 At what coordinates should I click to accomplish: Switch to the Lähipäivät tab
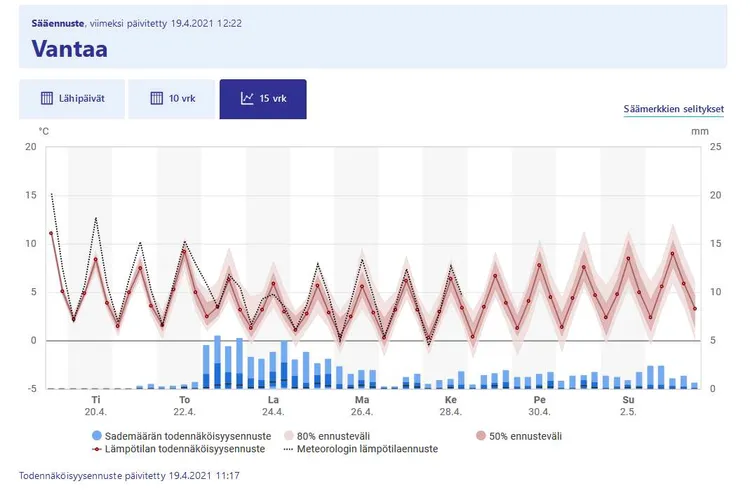click(72, 99)
